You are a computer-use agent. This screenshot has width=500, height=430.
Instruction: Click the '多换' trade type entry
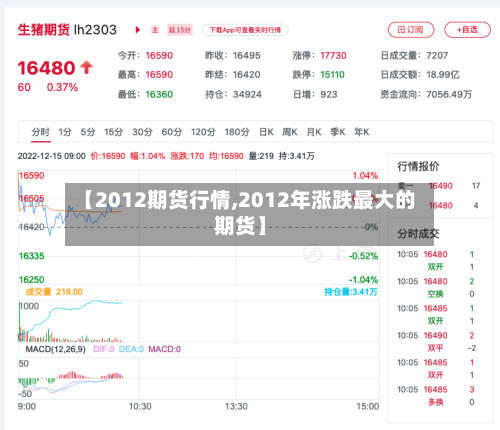coord(436,402)
